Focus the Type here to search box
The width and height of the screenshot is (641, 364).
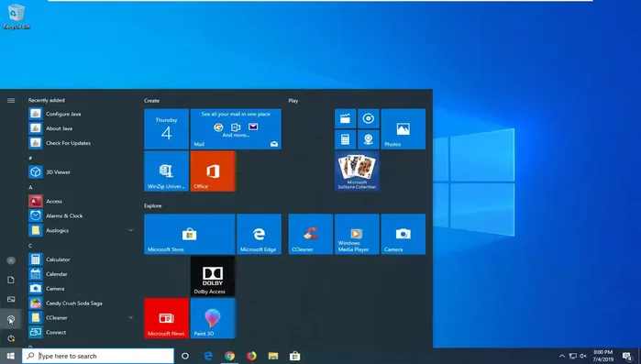tap(98, 357)
